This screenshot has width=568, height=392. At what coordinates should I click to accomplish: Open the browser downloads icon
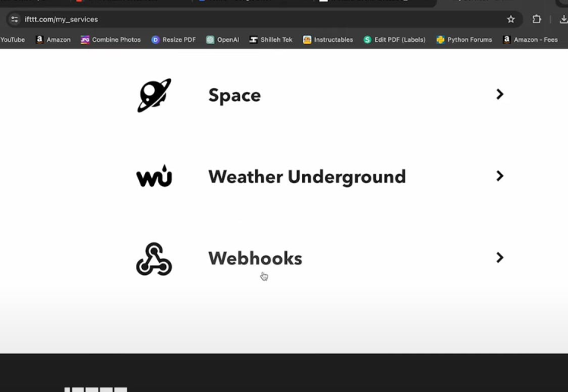563,19
